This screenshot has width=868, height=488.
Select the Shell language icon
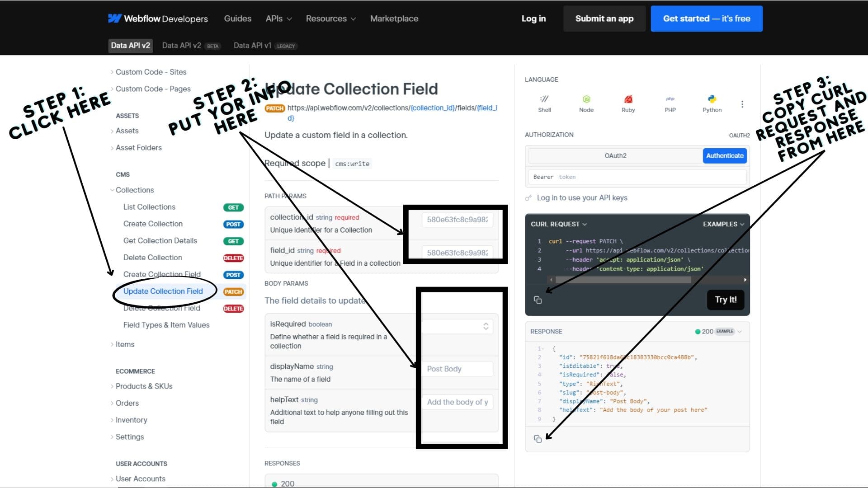544,99
